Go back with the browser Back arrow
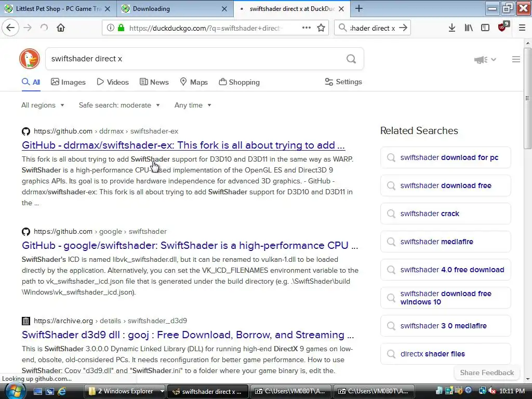 point(10,28)
